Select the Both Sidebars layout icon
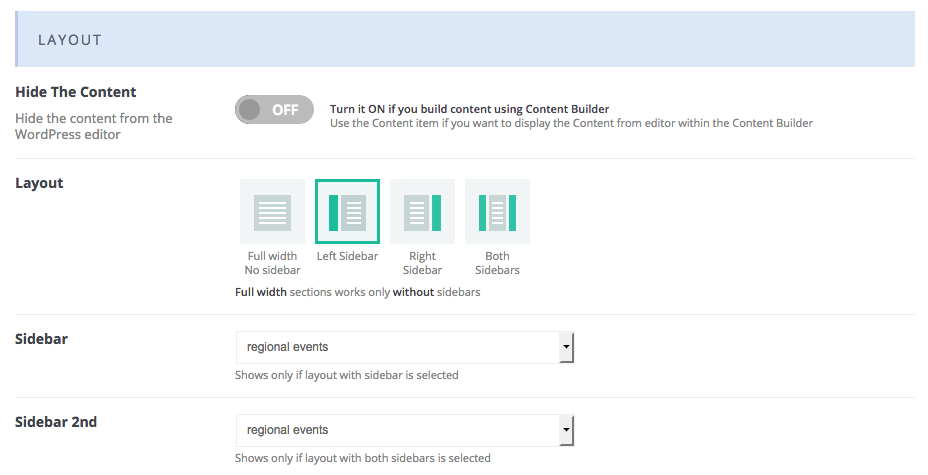928x475 pixels. click(497, 212)
